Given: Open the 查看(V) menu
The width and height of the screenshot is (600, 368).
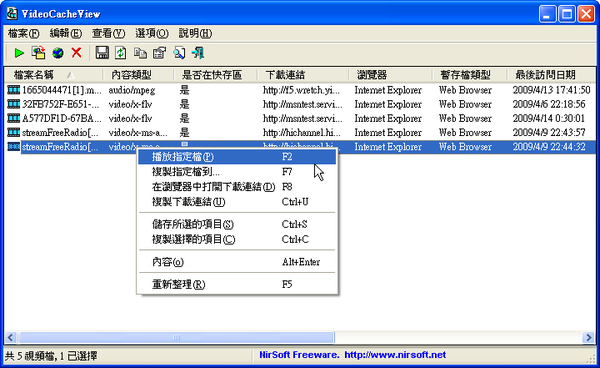Looking at the screenshot, I should [x=108, y=34].
